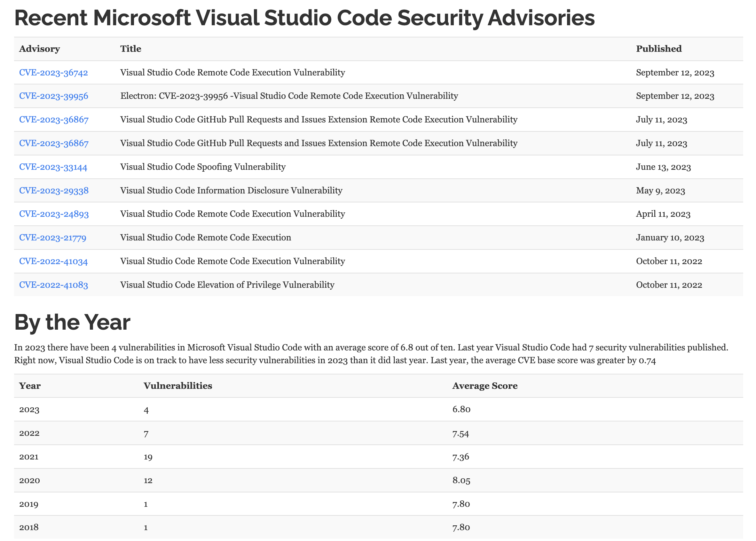Image resolution: width=756 pixels, height=541 pixels.
Task: Click the '7.36' average score
Action: (461, 457)
